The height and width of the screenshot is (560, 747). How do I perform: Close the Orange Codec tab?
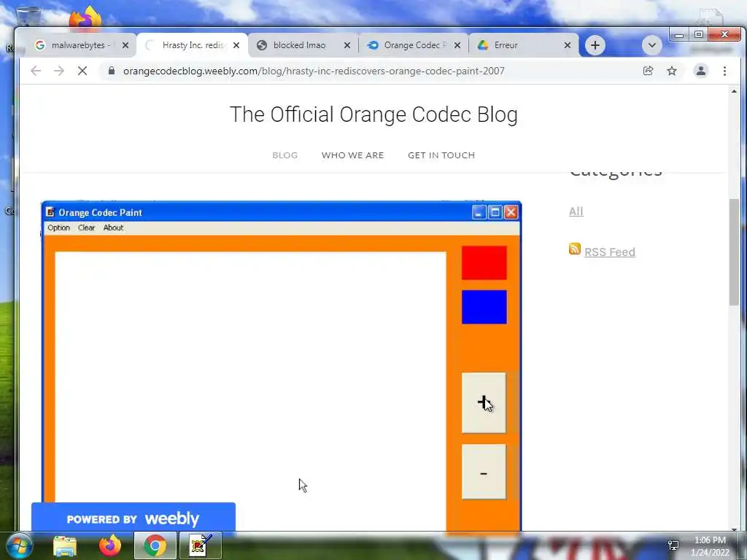coord(457,45)
